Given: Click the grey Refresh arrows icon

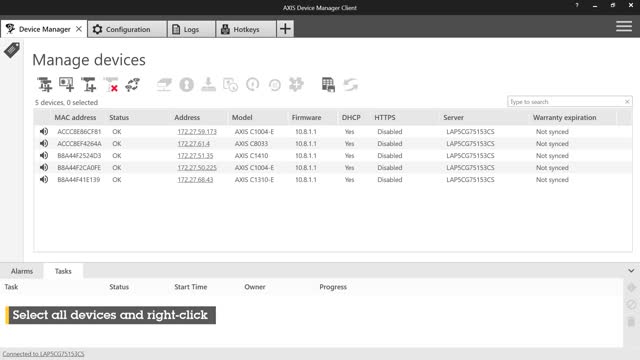Looking at the screenshot, I should [351, 85].
